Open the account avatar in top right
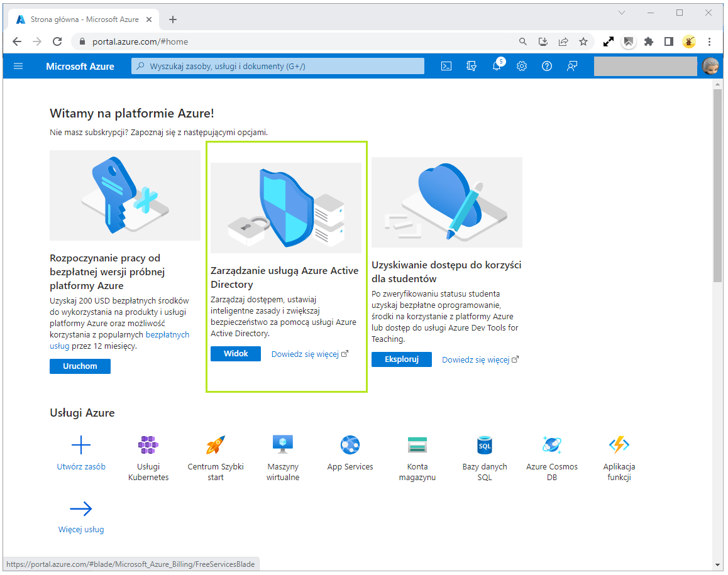Screen dimensions: 728x575 [710, 65]
